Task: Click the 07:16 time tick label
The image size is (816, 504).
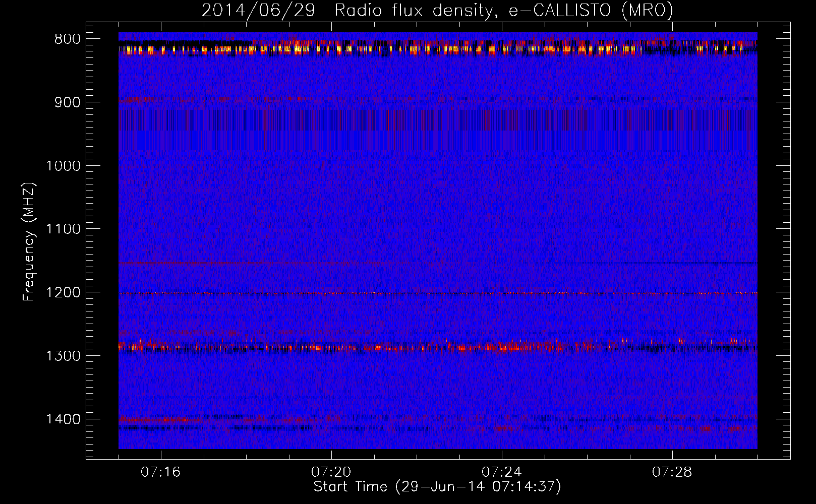Action: tap(161, 472)
